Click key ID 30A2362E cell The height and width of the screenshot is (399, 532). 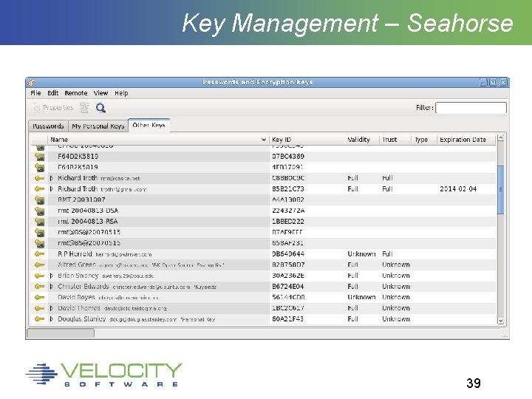[x=288, y=276]
